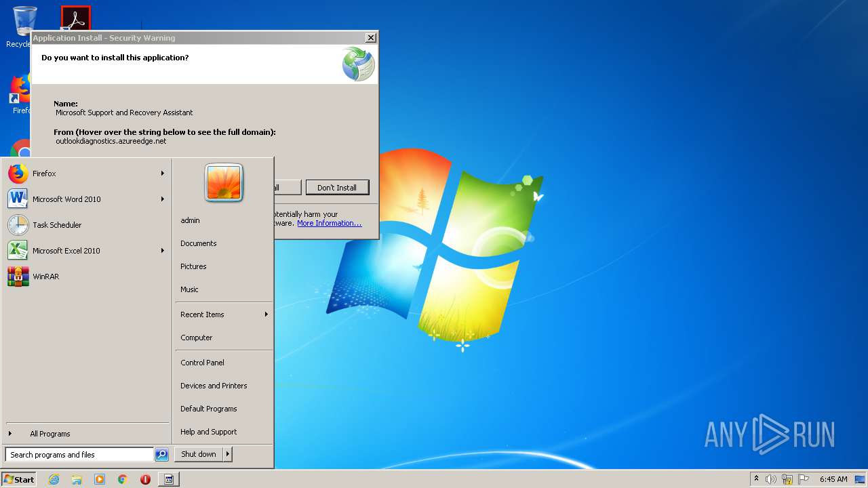
Task: Expand the Recent Items submenu arrow
Action: coord(267,314)
